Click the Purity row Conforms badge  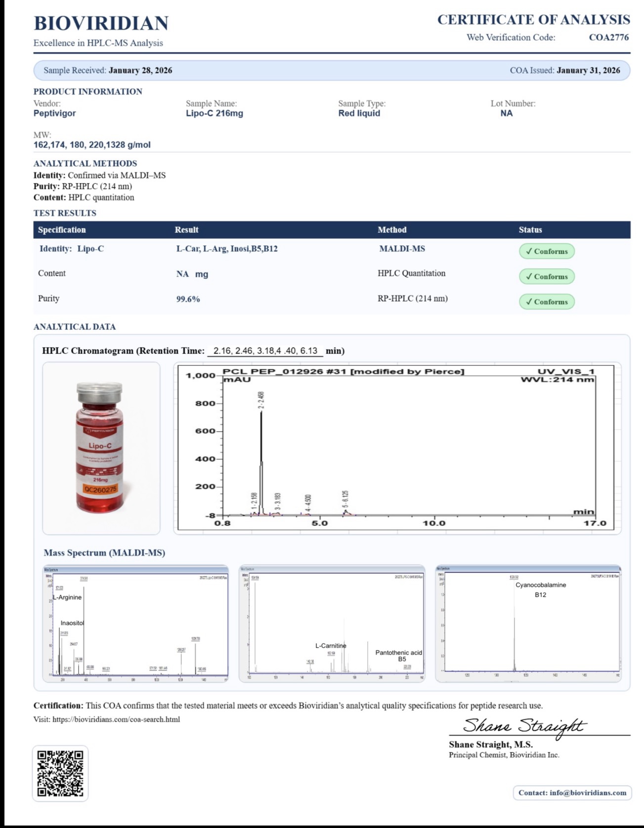point(547,302)
